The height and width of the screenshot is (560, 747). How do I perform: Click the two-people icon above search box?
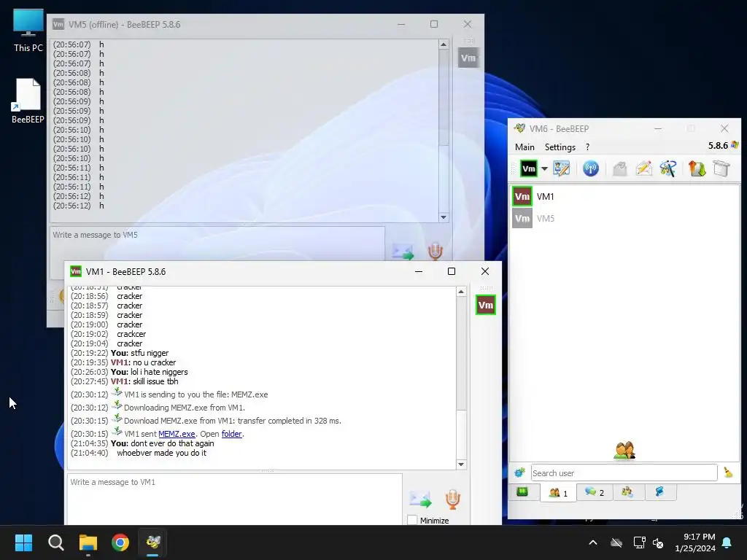click(624, 451)
